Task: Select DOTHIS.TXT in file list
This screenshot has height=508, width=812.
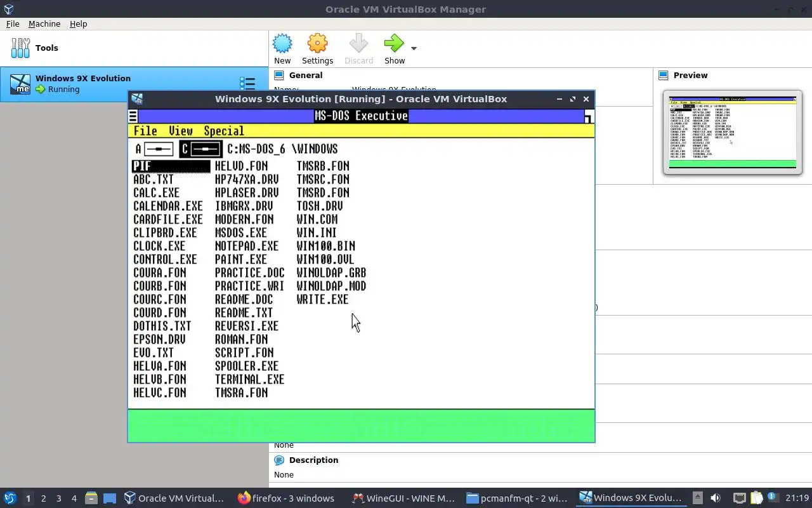Action: click(162, 326)
